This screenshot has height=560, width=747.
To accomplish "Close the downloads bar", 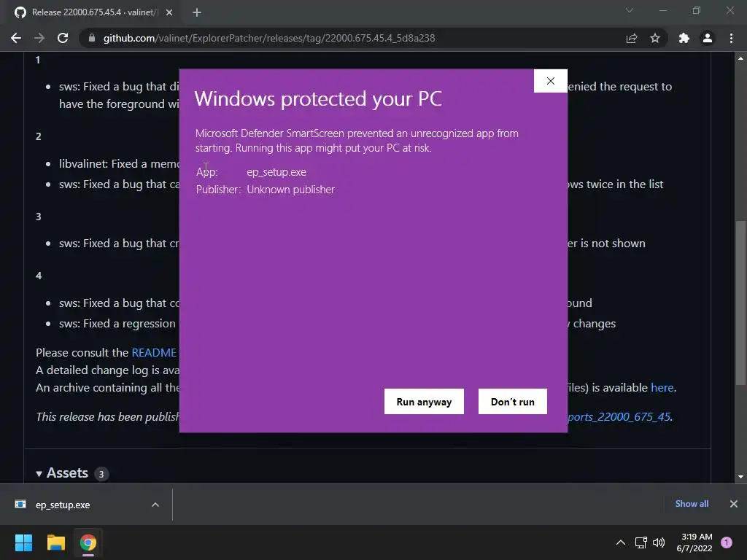I will click(734, 504).
